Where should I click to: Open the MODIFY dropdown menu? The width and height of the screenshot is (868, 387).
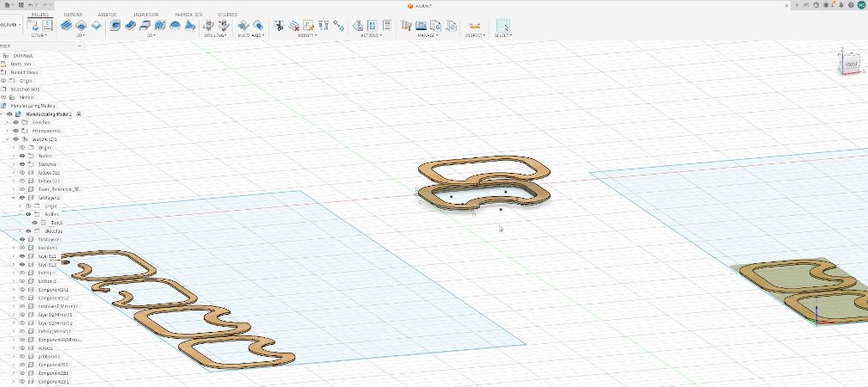(308, 35)
